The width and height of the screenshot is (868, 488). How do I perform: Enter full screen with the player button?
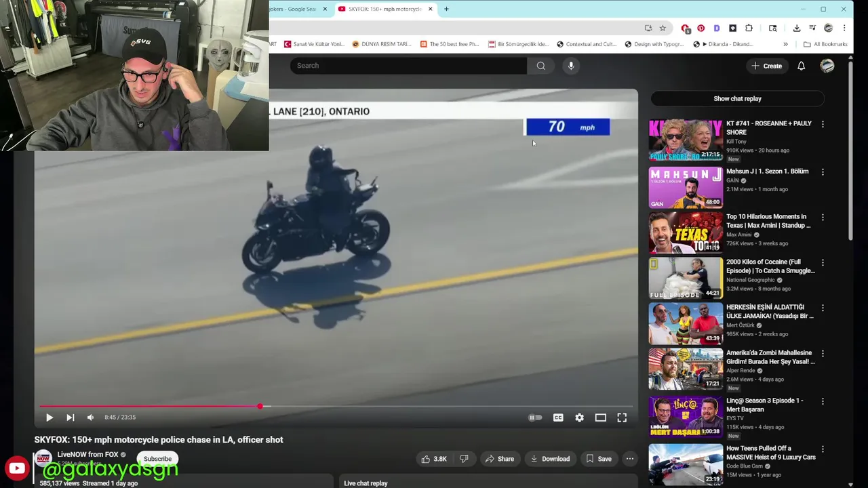click(x=622, y=418)
